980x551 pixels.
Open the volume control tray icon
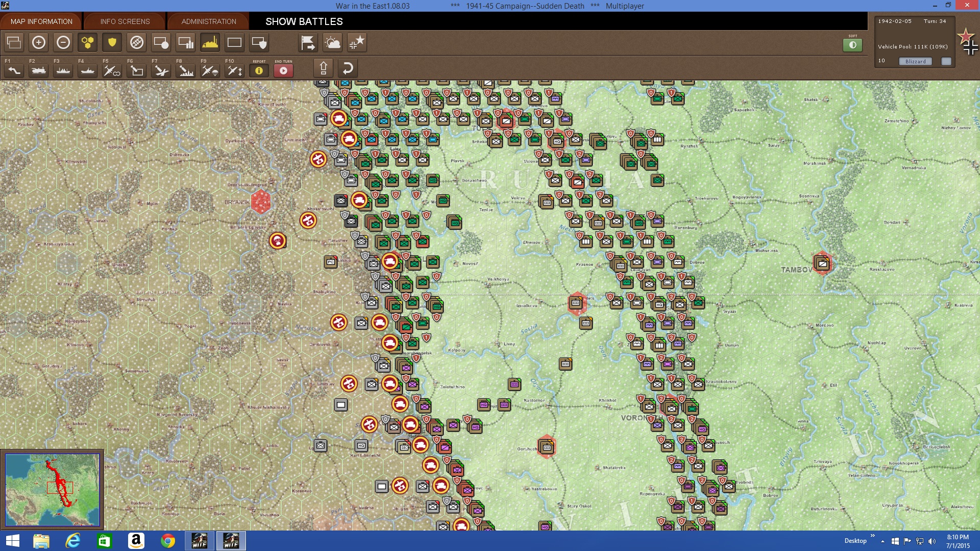click(x=932, y=541)
